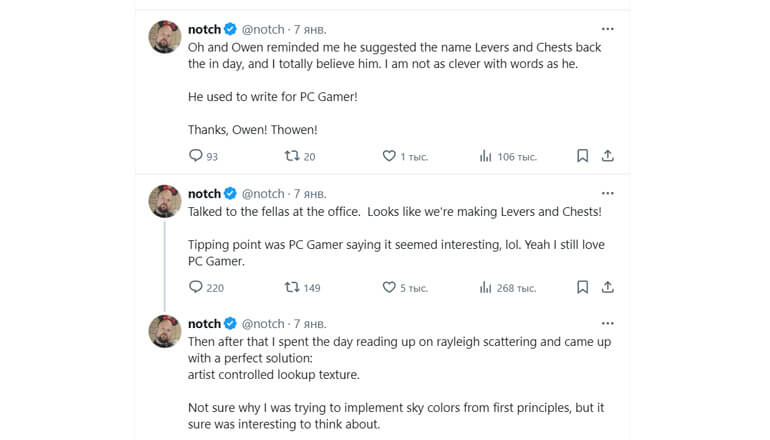
Task: Share the tipping point PC Gamer tweet
Action: pyautogui.click(x=607, y=287)
